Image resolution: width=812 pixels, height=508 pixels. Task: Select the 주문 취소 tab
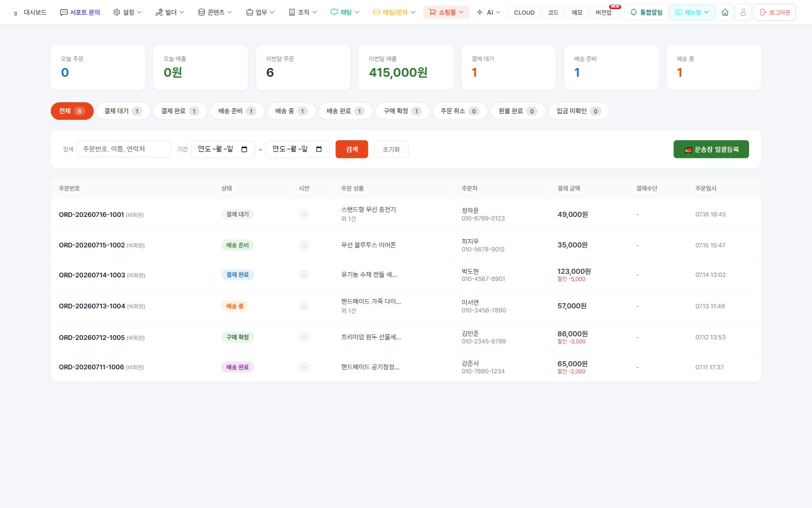(460, 111)
